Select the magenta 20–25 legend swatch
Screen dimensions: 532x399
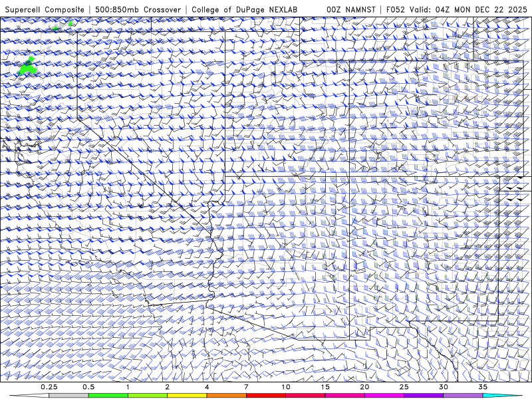[x=384, y=396]
